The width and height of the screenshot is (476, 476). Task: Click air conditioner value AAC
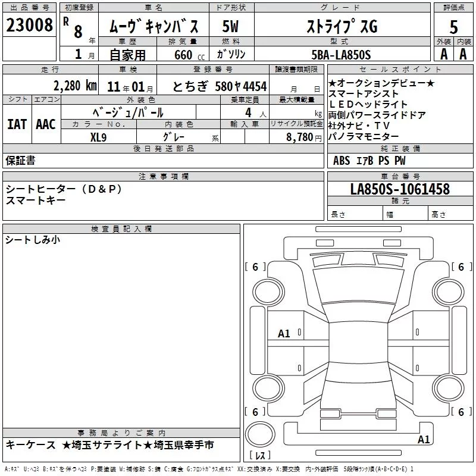click(x=46, y=124)
